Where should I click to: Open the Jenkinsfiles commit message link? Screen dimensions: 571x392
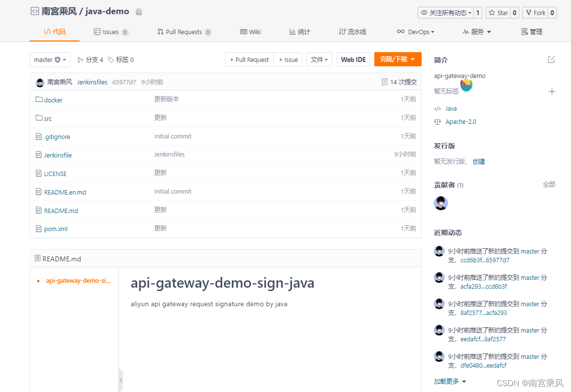pyautogui.click(x=92, y=82)
